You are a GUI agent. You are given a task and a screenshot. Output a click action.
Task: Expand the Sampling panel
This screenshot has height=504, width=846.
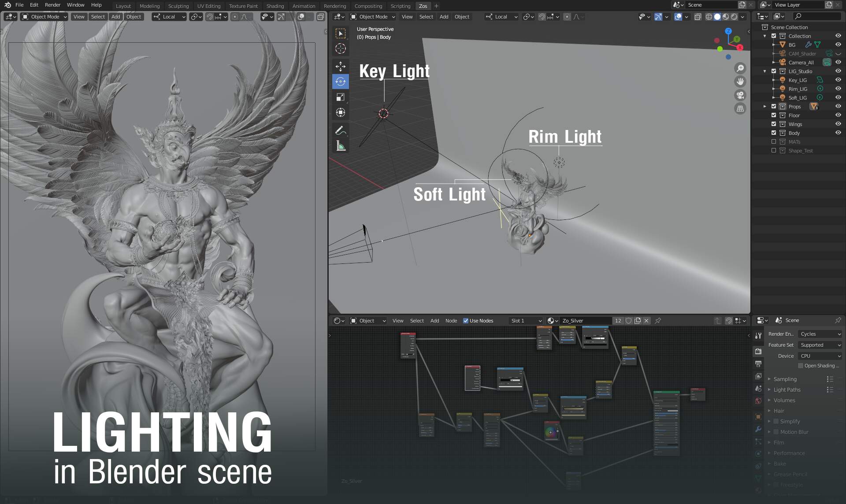[x=784, y=379]
